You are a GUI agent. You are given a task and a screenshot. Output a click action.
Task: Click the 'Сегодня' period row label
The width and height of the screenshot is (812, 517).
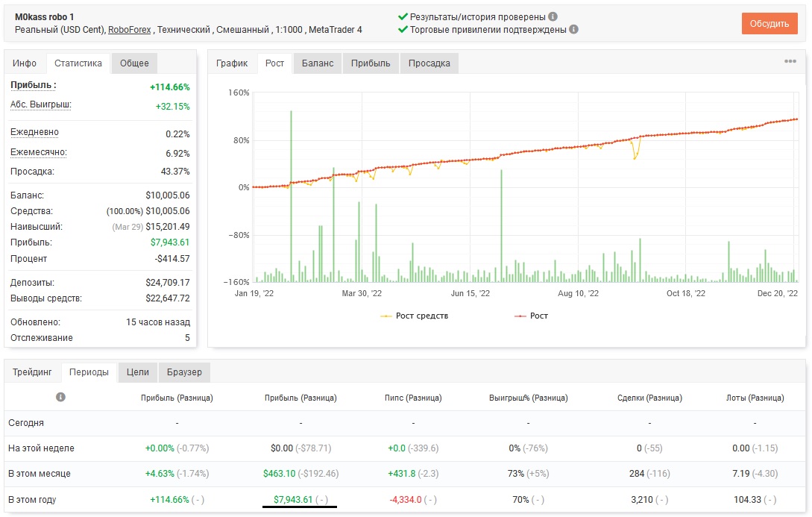tap(26, 423)
